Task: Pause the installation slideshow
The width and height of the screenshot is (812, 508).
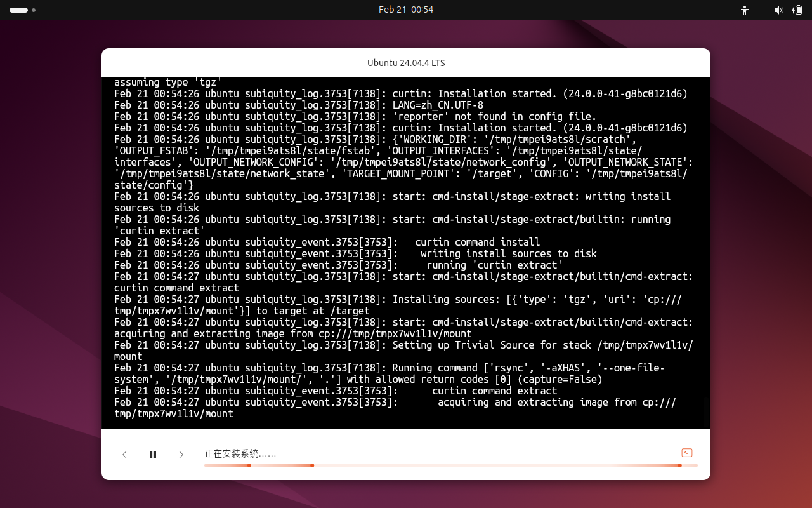Action: tap(153, 455)
